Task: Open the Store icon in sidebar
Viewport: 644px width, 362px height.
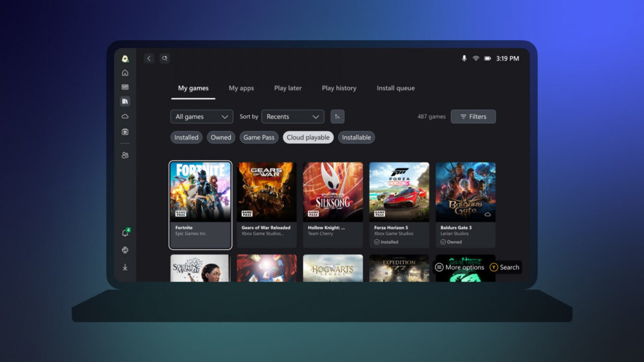Action: [x=125, y=132]
